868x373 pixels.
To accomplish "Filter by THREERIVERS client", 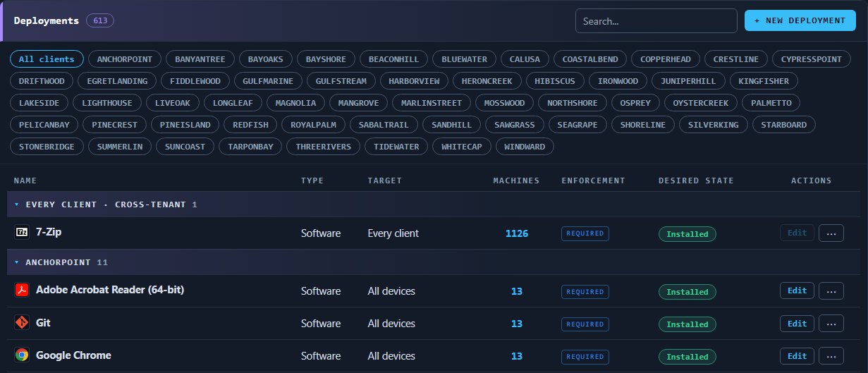I will pyautogui.click(x=324, y=147).
